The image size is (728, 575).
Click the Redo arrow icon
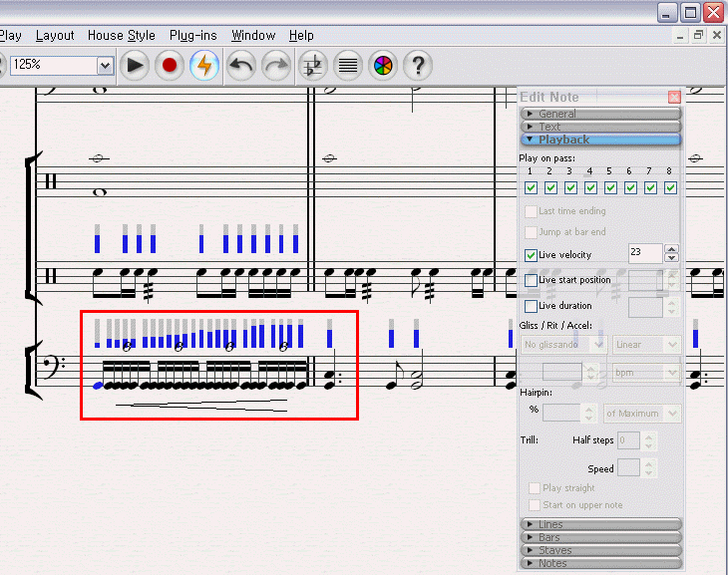pos(276,67)
